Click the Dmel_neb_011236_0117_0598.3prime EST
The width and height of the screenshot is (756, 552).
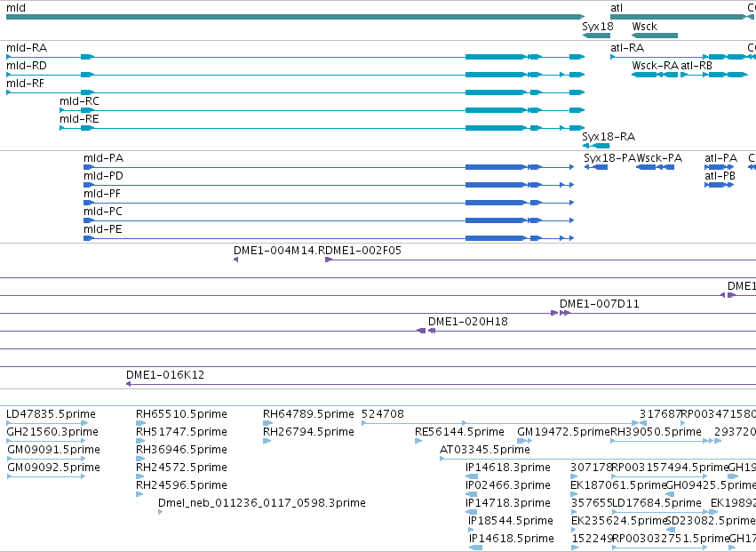pos(161,512)
